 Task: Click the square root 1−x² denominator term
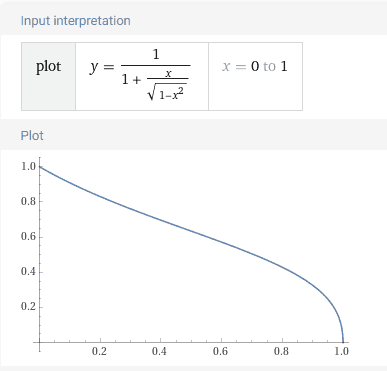pyautogui.click(x=167, y=93)
